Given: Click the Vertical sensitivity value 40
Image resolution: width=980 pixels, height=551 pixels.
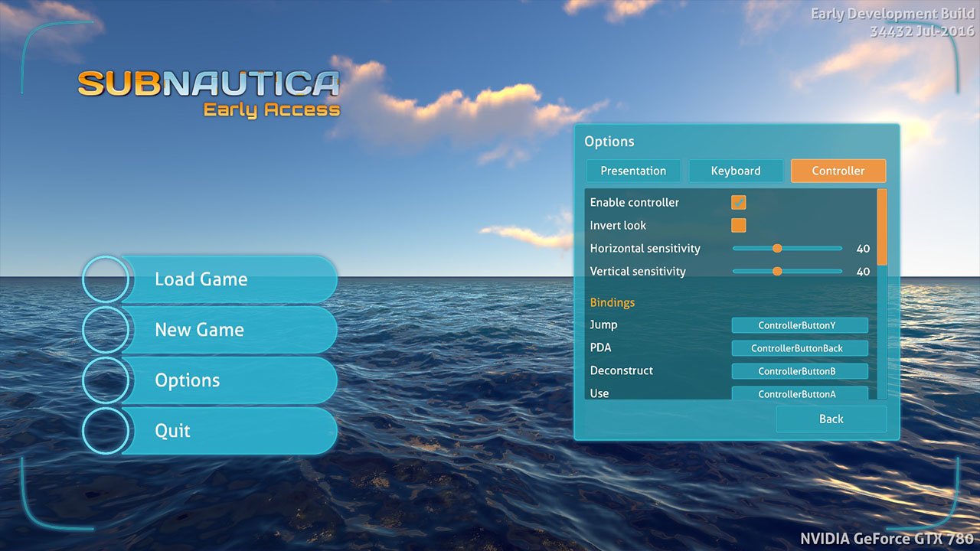Looking at the screenshot, I should 863,272.
